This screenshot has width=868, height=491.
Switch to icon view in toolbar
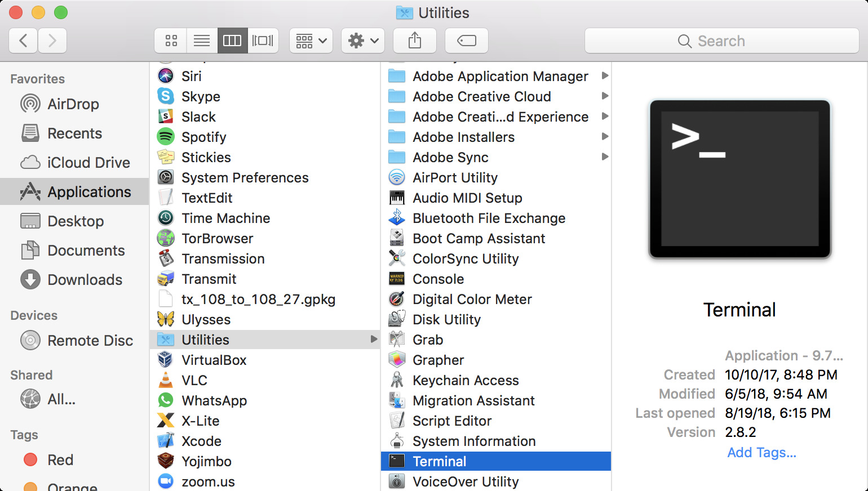click(171, 41)
